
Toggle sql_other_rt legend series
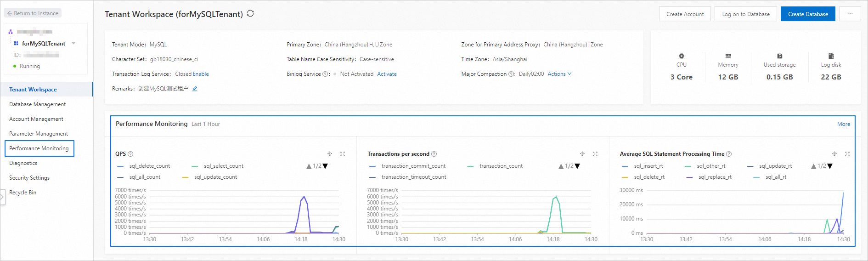click(x=705, y=166)
